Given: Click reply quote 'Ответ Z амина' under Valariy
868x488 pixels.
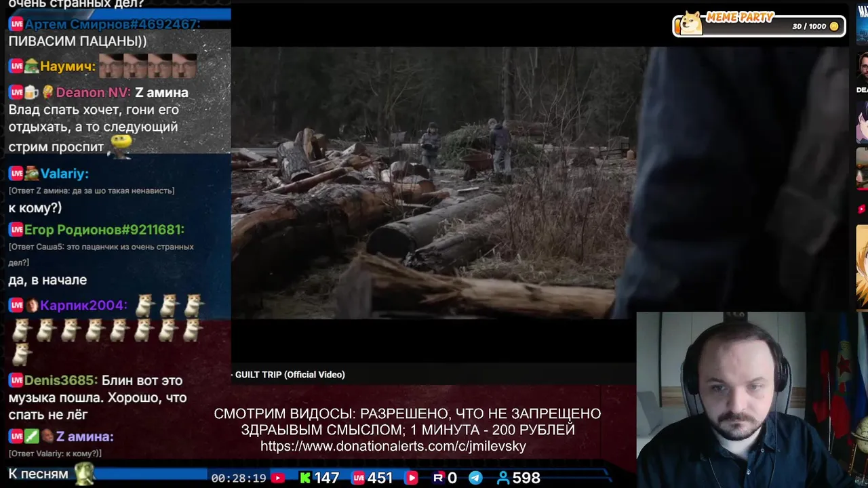Looking at the screenshot, I should pos(92,191).
